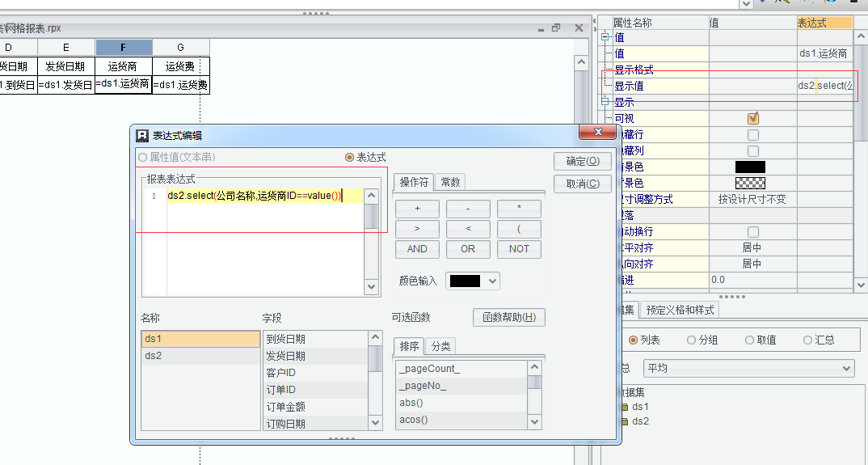Insert the left parenthesis operator
Screen dimensions: 868x465
click(519, 229)
